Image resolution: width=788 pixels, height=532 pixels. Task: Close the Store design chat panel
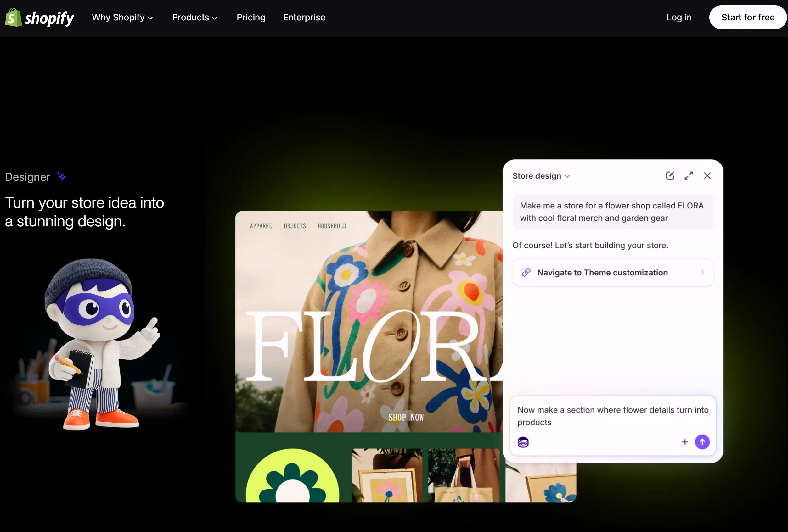(707, 175)
